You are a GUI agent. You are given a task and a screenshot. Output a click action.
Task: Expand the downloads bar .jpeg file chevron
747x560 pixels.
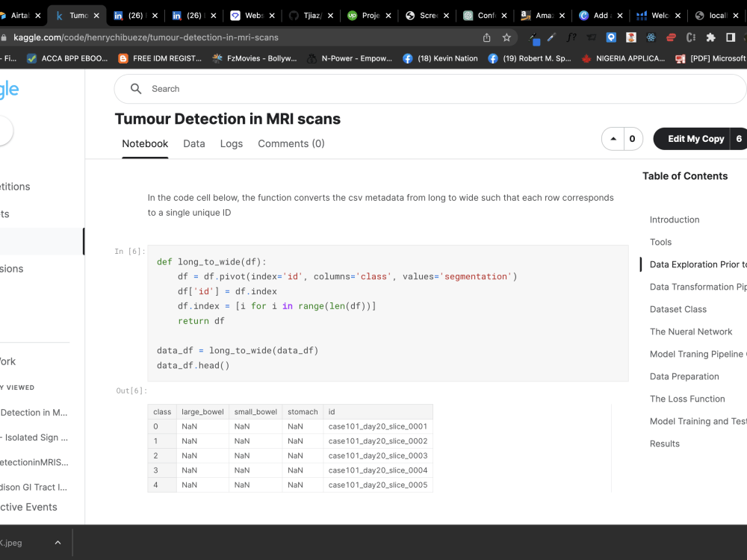pos(58,542)
